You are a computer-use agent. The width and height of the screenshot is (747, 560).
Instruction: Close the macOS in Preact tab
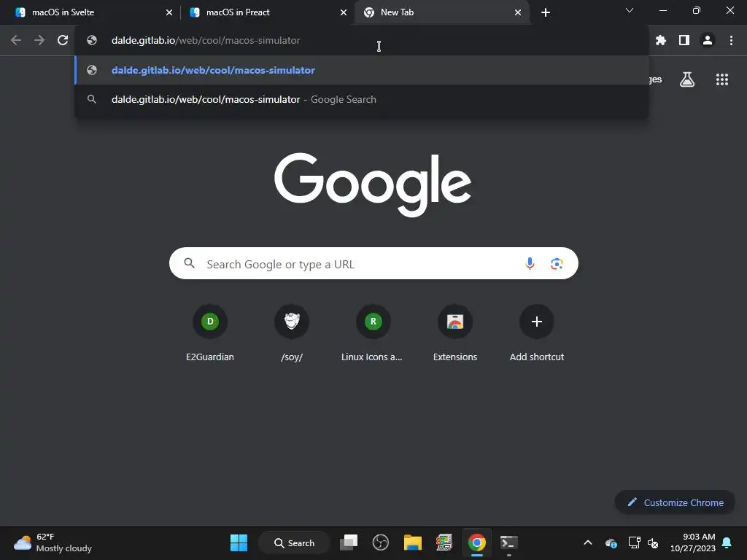click(x=344, y=12)
